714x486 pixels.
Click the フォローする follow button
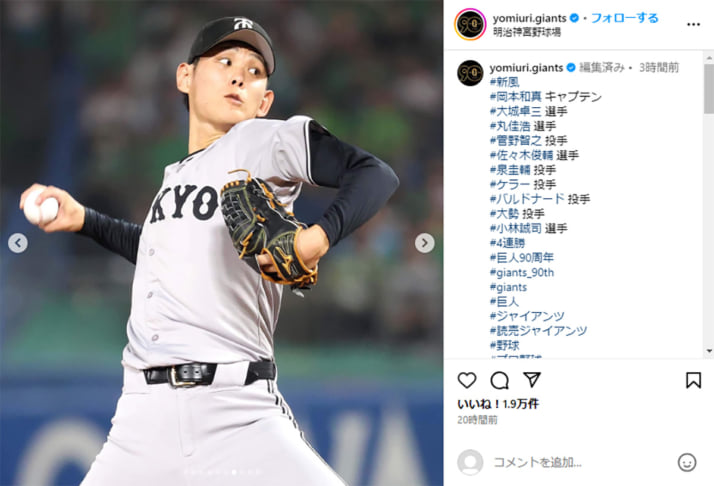[x=624, y=18]
